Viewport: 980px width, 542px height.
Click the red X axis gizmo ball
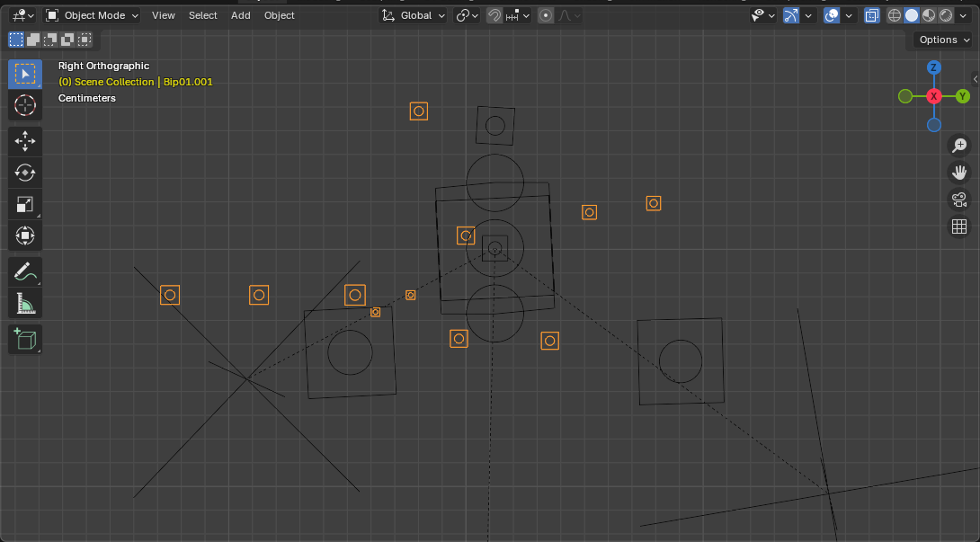point(934,96)
